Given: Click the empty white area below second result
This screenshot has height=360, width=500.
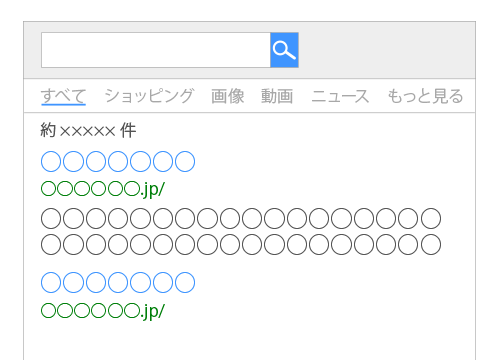Looking at the screenshot, I should click(249, 342).
